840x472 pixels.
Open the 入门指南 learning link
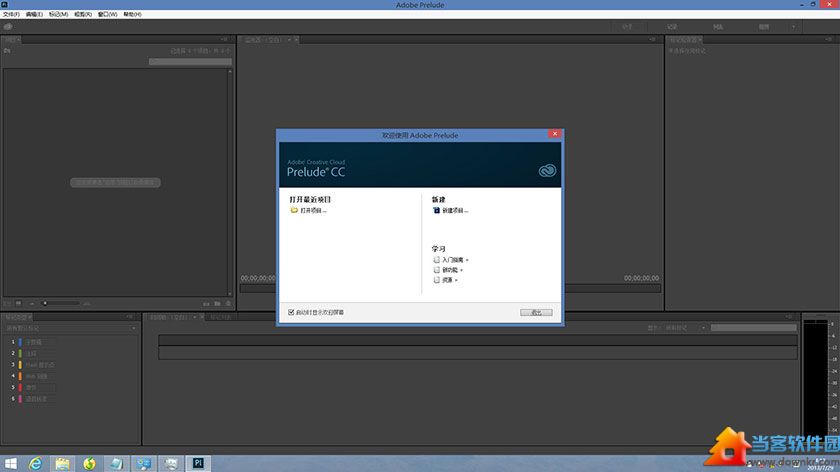point(455,260)
